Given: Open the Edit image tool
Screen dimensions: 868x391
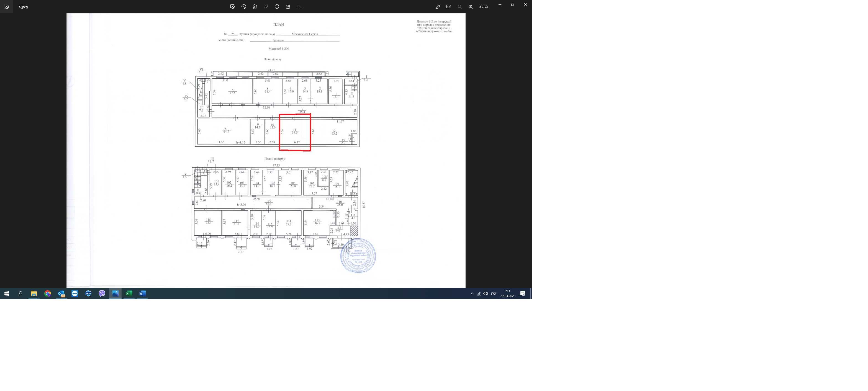Looking at the screenshot, I should click(x=232, y=7).
